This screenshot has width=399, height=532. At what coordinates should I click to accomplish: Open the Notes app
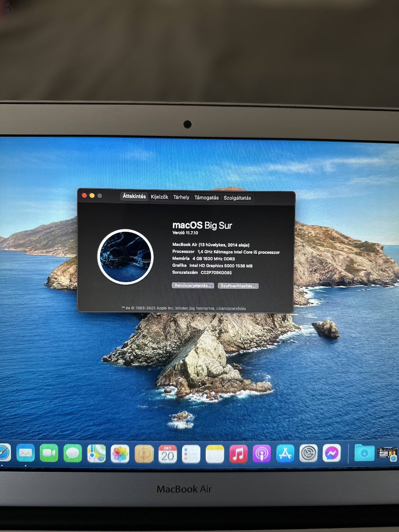215,454
